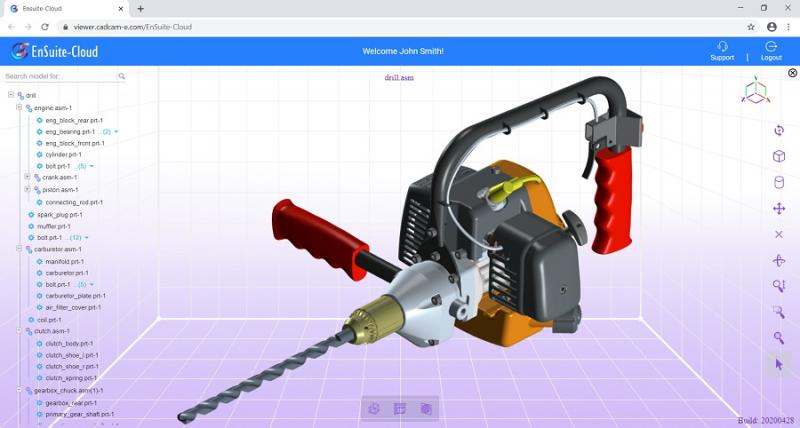Reload the page in the browser

(45, 27)
